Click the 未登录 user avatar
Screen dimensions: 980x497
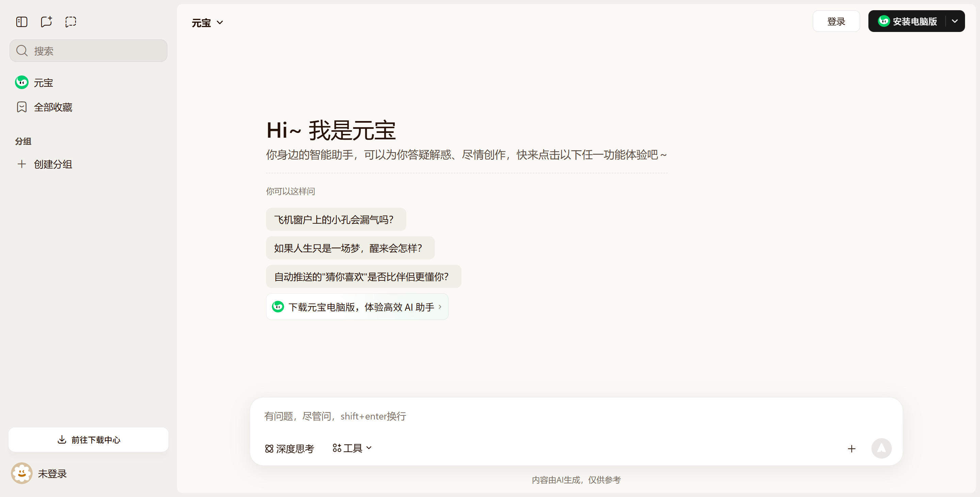[22, 473]
